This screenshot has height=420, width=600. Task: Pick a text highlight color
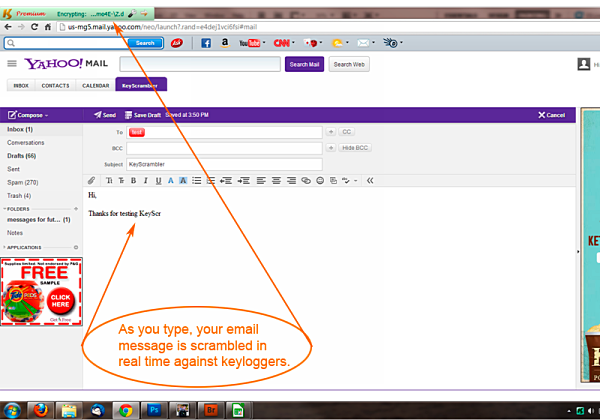click(182, 180)
